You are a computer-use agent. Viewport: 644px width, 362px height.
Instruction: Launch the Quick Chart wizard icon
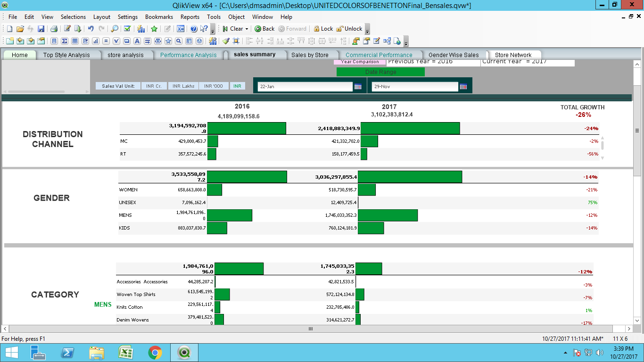click(x=140, y=29)
